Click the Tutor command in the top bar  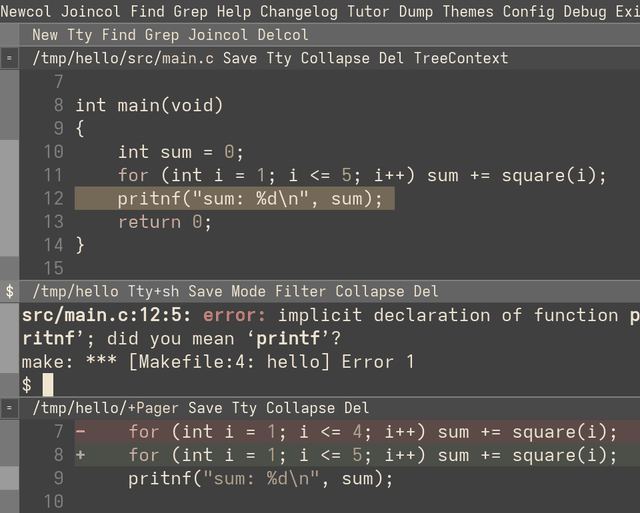click(x=368, y=11)
